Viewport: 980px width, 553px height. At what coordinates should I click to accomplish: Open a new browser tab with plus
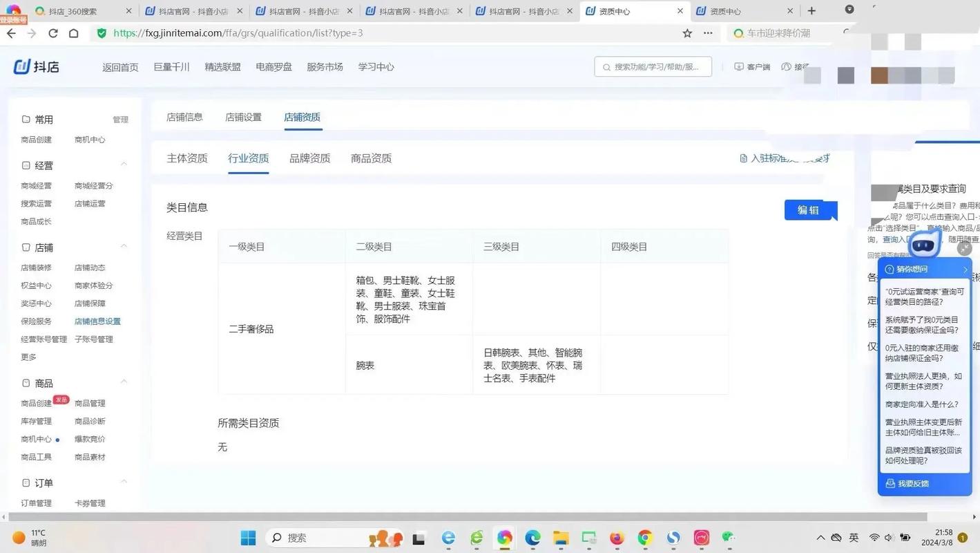click(811, 11)
